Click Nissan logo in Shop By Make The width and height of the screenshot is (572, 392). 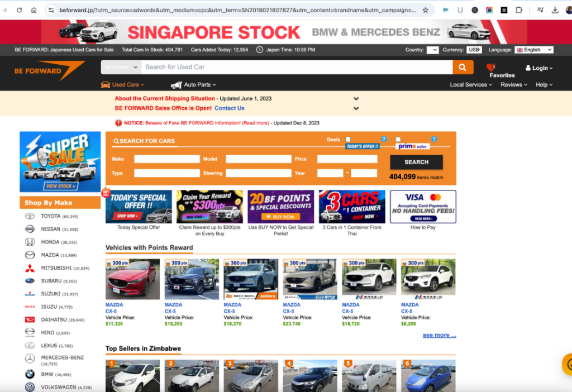pyautogui.click(x=30, y=229)
